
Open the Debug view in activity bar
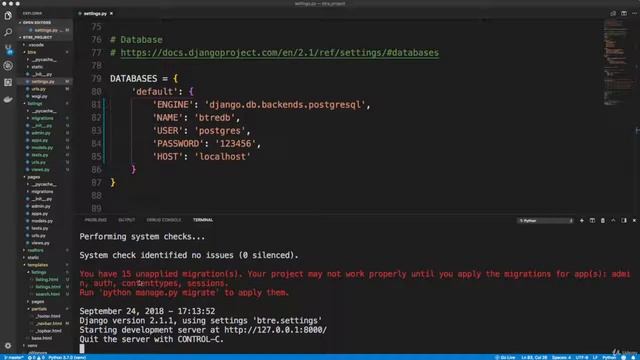tap(8, 66)
